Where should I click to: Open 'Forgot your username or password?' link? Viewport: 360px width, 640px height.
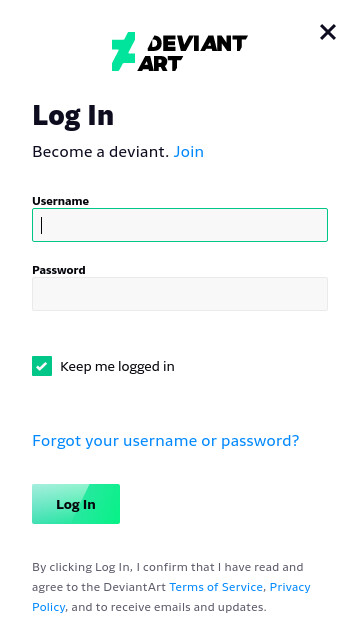[x=166, y=441]
